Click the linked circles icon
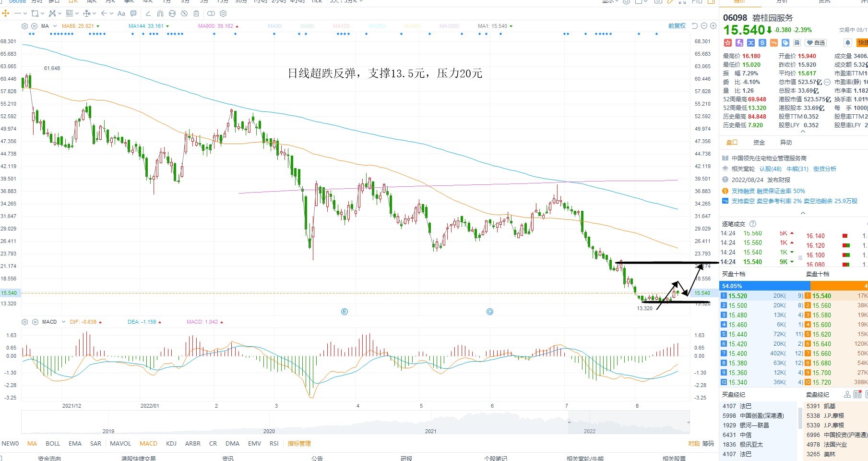 (x=211, y=13)
